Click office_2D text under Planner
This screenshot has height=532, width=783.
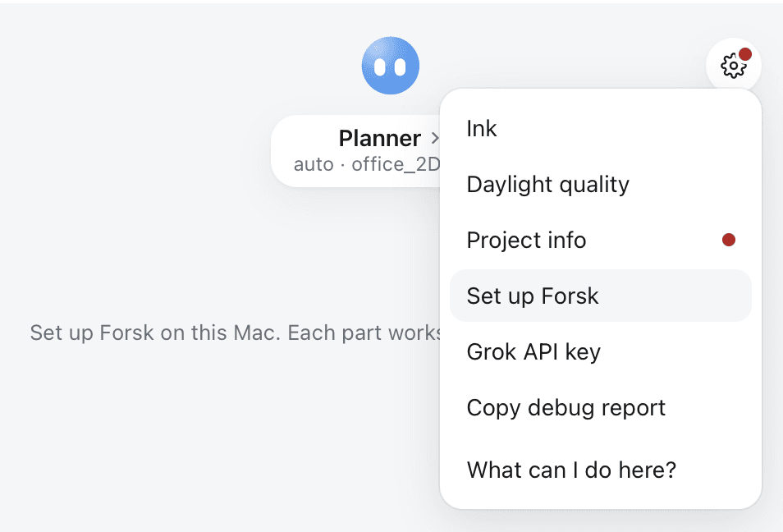pos(396,164)
